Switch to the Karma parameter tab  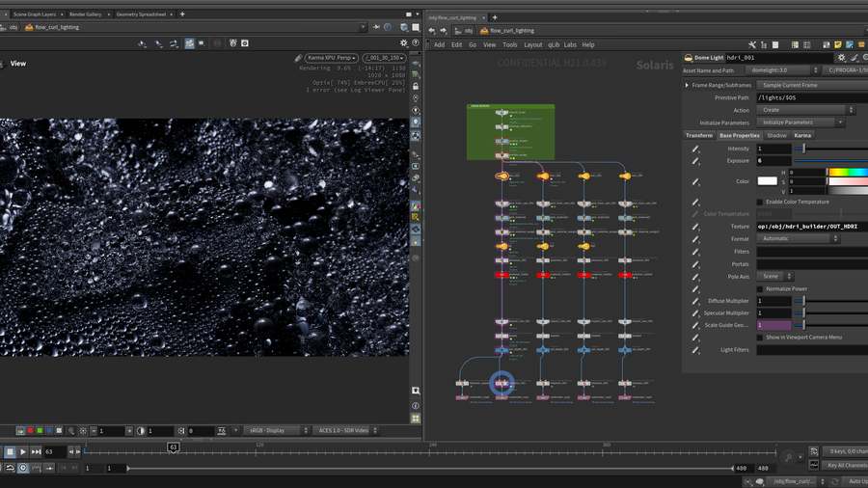802,135
